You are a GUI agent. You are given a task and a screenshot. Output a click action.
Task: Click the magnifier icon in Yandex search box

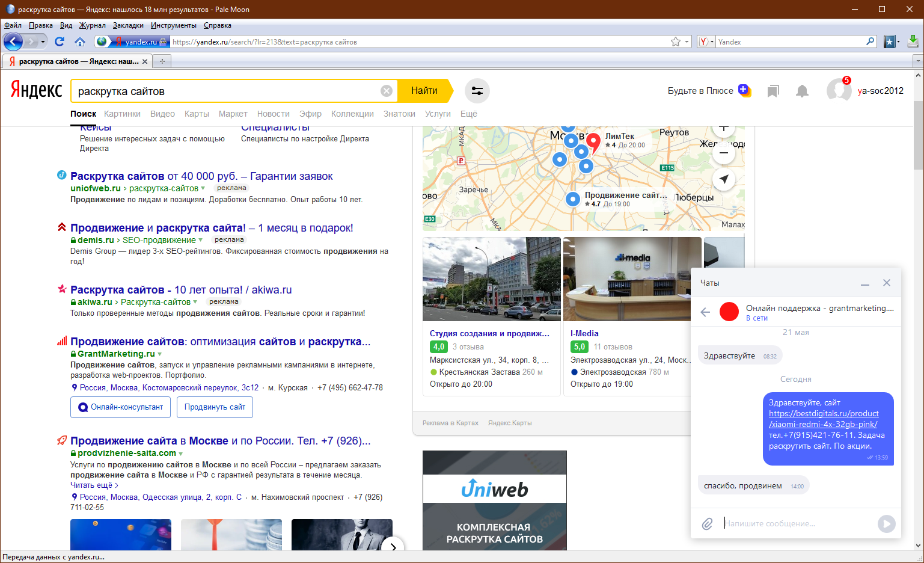click(870, 42)
